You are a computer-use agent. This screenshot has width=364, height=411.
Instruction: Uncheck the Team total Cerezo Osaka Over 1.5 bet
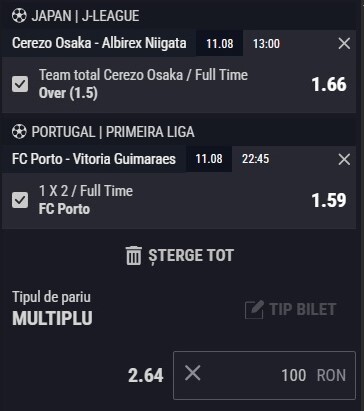point(20,84)
